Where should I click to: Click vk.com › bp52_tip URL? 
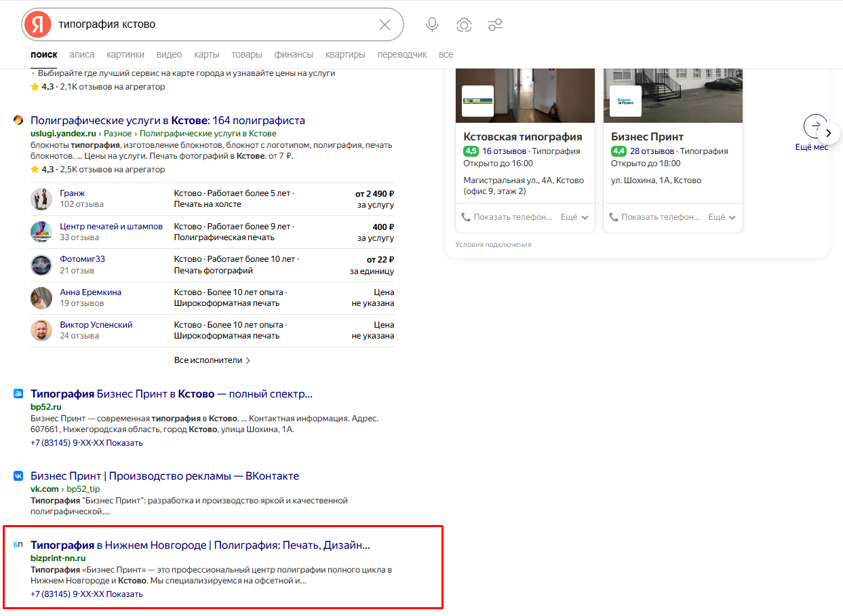pyautogui.click(x=65, y=489)
